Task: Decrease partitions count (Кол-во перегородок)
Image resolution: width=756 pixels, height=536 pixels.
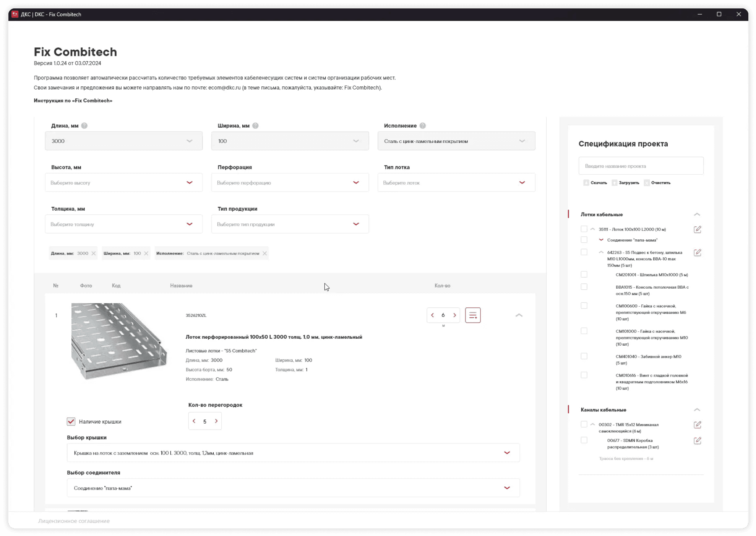Action: [194, 421]
